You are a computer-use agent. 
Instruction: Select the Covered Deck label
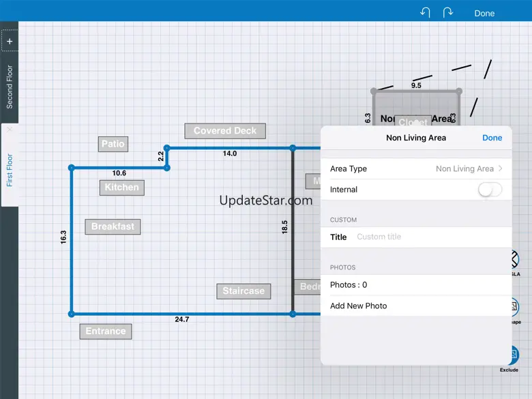click(x=225, y=131)
